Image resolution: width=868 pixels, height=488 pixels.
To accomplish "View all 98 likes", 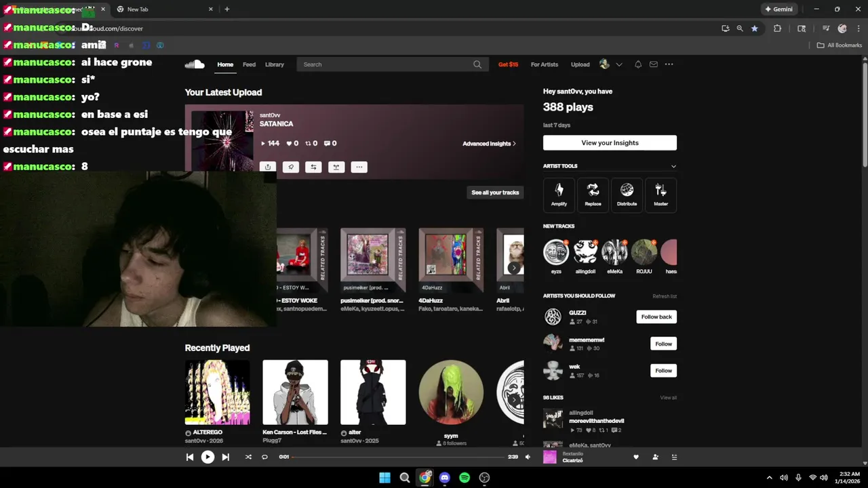I will coord(669,398).
